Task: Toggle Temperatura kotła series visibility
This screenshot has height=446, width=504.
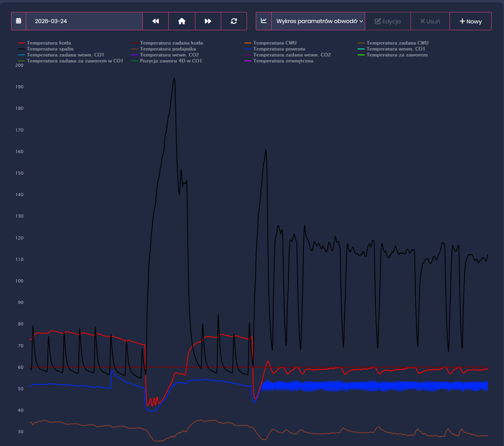Action: 49,43
